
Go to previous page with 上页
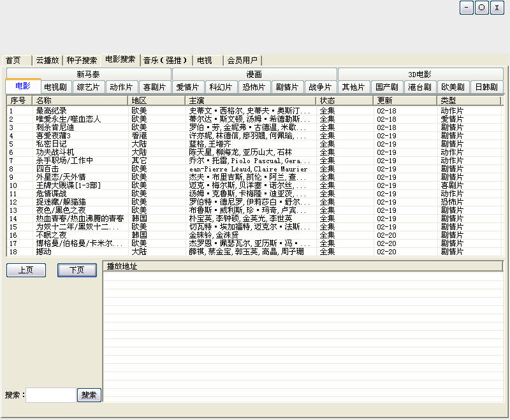tap(26, 270)
